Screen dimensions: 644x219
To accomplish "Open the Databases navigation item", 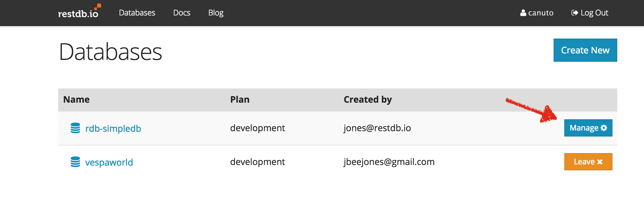I will pyautogui.click(x=137, y=13).
